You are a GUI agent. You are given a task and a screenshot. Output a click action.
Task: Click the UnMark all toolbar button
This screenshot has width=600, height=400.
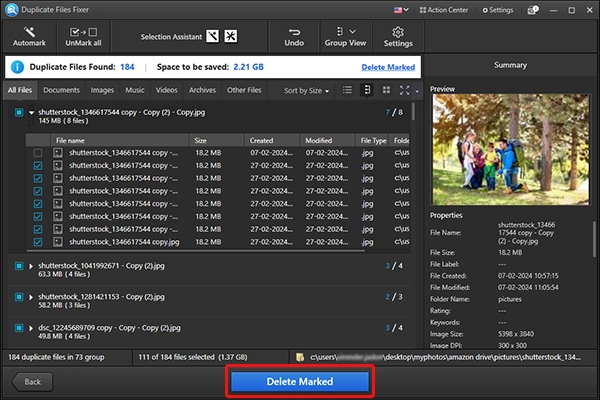(83, 37)
